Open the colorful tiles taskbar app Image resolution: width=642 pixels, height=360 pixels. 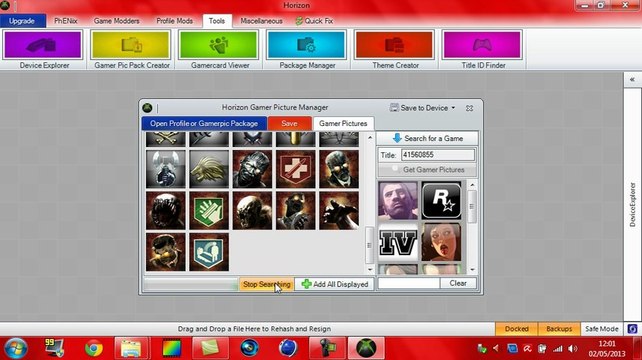click(172, 349)
